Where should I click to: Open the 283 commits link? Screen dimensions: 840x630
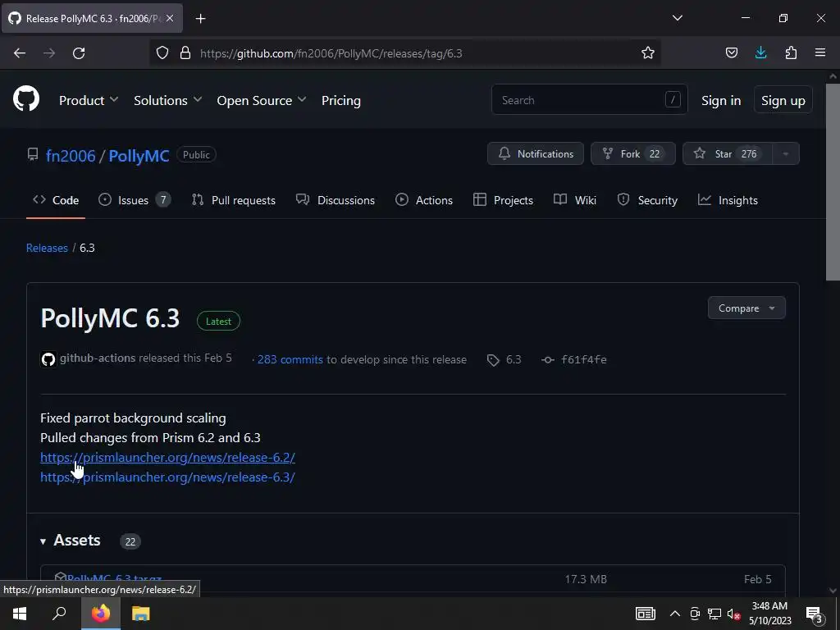coord(290,359)
